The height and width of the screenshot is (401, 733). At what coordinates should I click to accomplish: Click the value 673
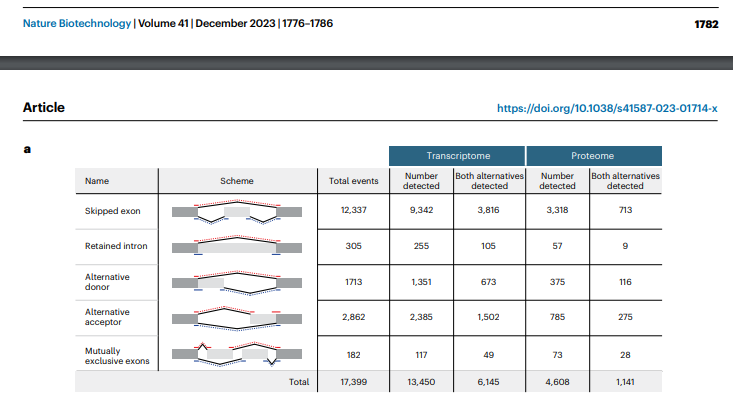pyautogui.click(x=489, y=282)
